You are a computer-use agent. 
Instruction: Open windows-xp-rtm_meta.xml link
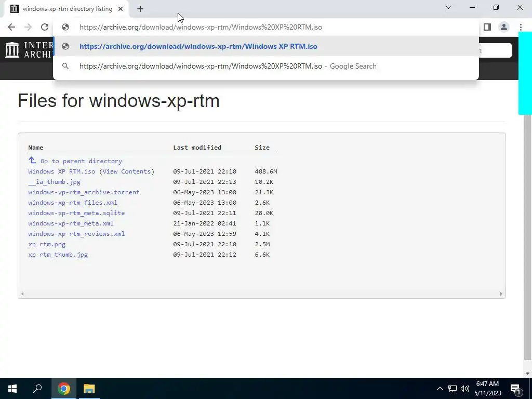point(71,223)
